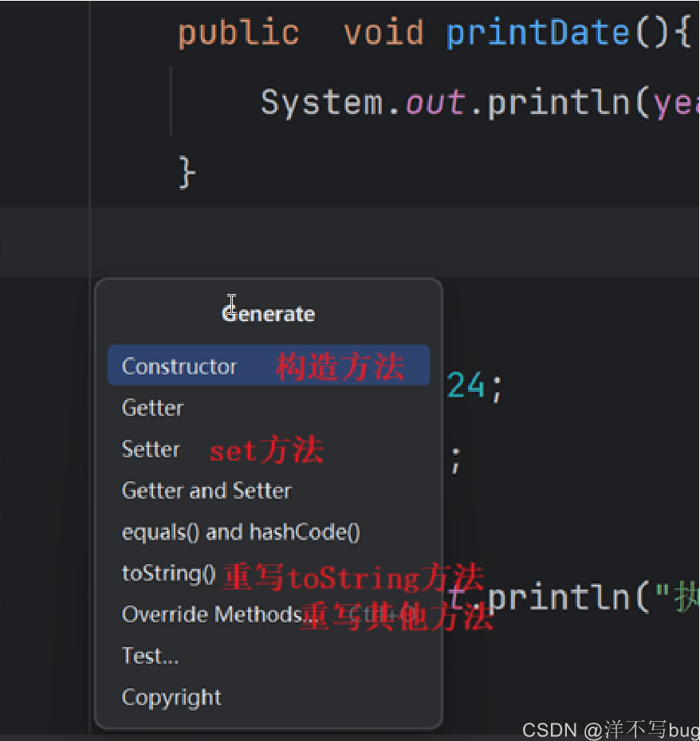This screenshot has width=700, height=741.
Task: Click the 'public' keyword in the code
Action: tap(239, 34)
